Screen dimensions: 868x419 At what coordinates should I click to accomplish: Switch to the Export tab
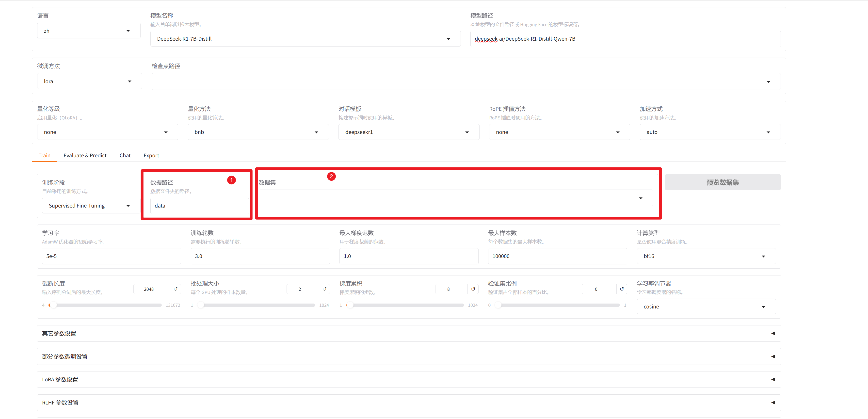click(151, 155)
